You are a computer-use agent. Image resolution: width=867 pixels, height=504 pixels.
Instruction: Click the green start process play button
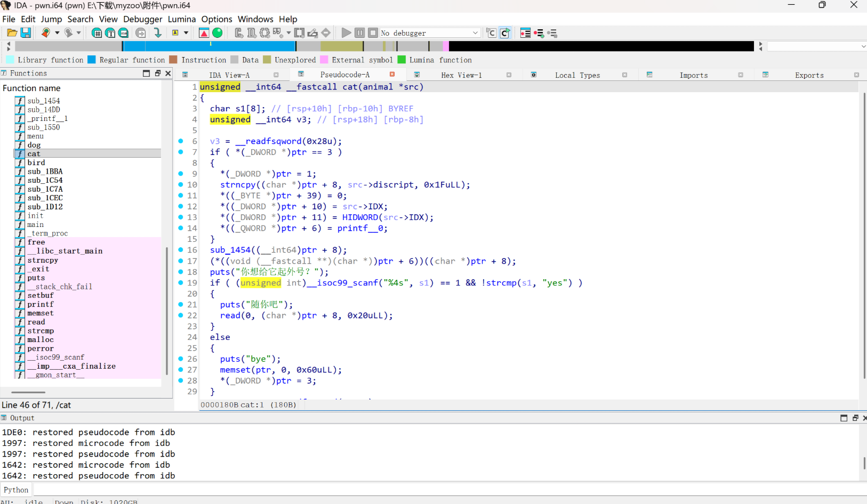coord(346,33)
